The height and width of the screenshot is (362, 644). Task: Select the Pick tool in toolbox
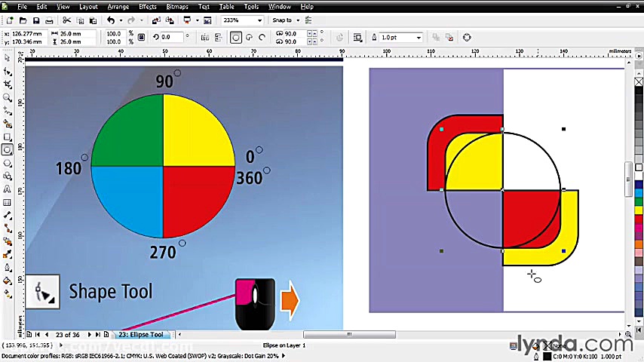tap(7, 58)
